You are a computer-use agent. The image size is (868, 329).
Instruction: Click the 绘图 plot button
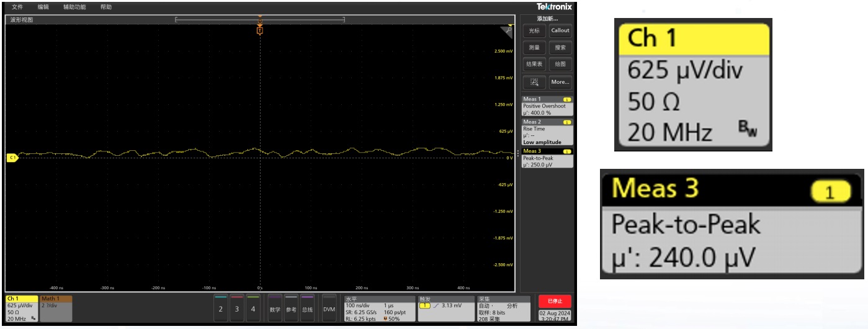pyautogui.click(x=560, y=64)
